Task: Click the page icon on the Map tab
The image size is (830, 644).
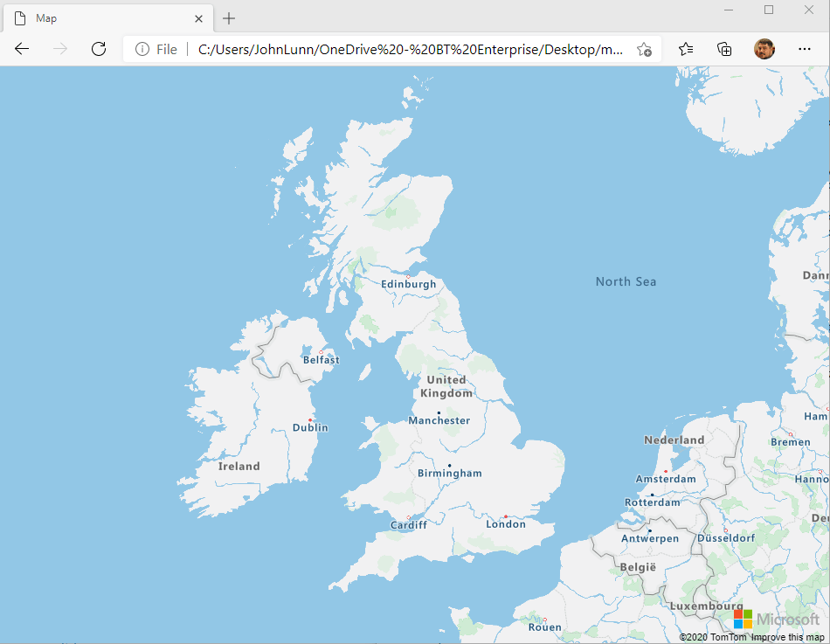Action: (20, 17)
